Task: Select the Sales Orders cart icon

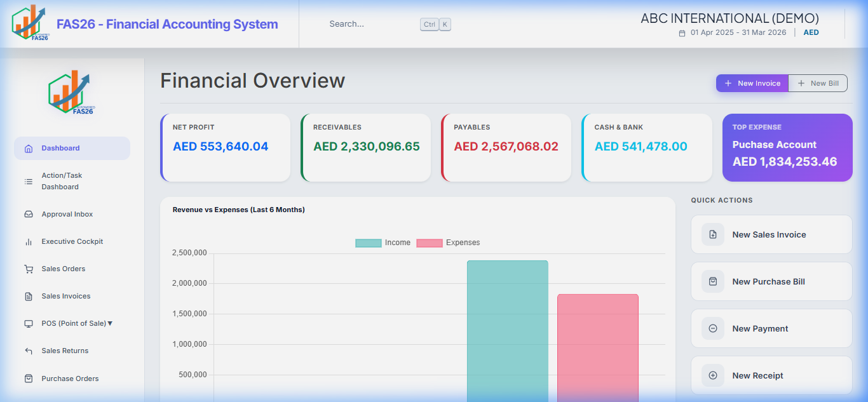Action: [x=28, y=269]
